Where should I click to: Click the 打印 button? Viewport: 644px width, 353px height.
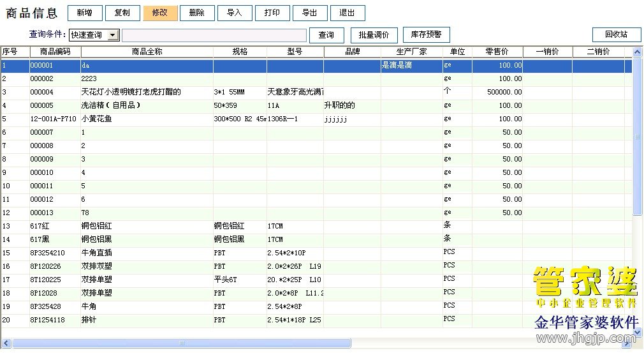(x=272, y=13)
